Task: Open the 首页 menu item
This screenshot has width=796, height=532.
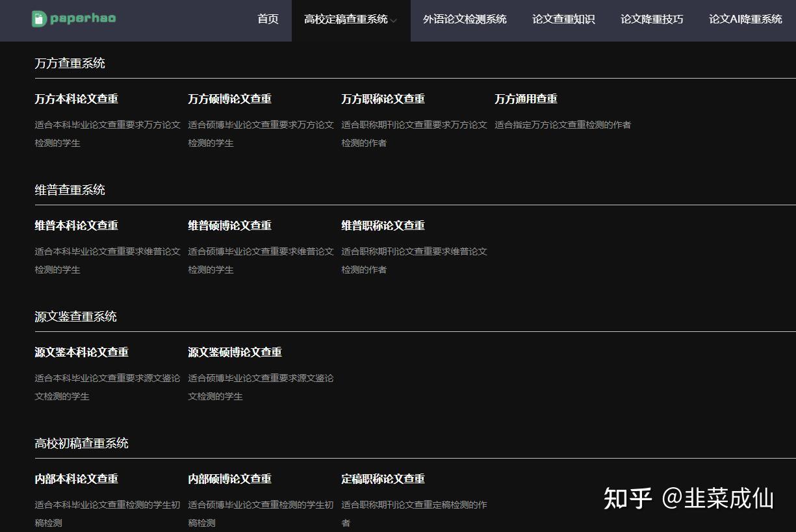Action: click(268, 19)
